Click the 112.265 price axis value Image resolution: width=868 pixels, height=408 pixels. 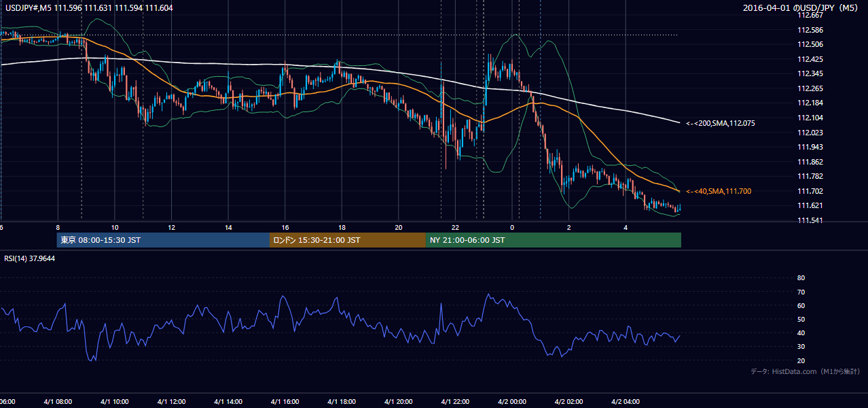pyautogui.click(x=810, y=88)
